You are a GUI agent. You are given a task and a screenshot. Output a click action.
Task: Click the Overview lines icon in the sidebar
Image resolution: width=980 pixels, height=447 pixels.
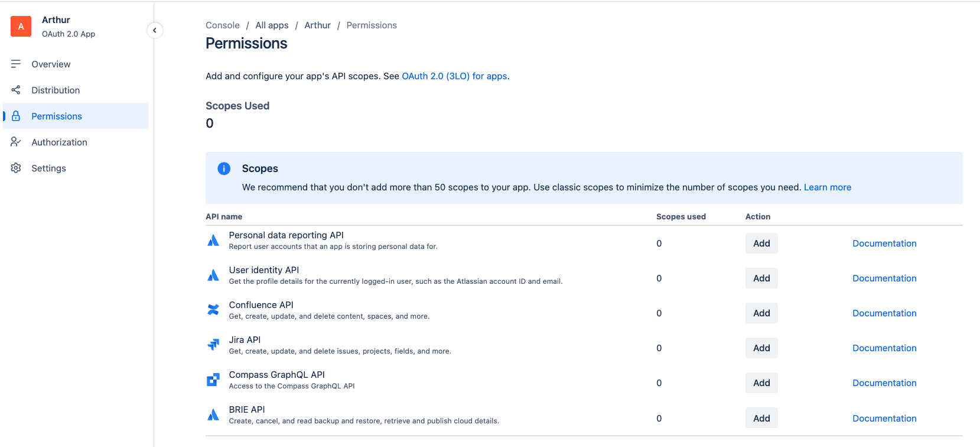point(16,64)
